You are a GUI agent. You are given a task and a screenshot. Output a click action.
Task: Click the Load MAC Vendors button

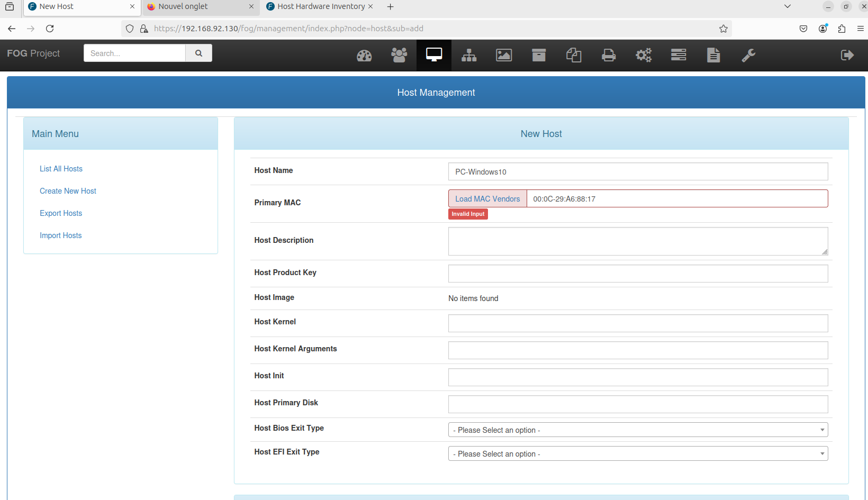487,198
